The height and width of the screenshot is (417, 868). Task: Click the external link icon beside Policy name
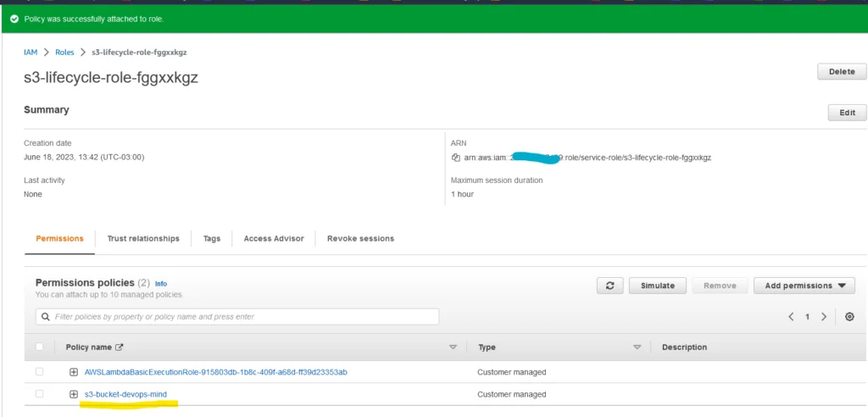[119, 347]
